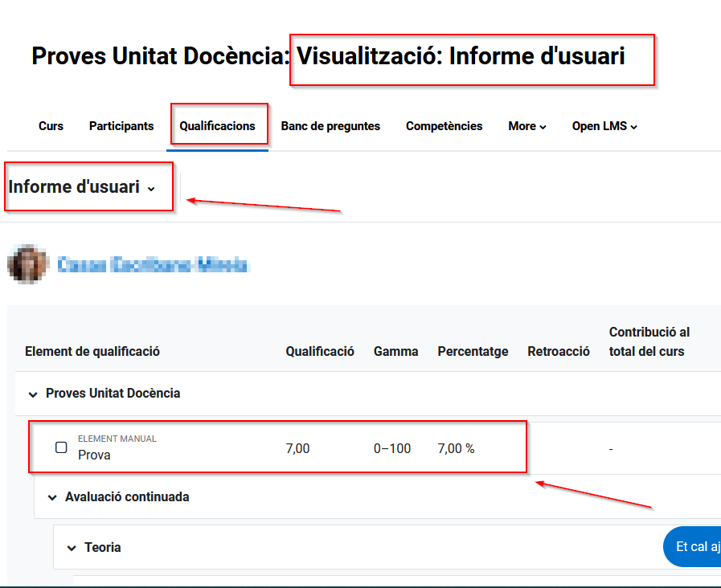Select the Qualificacions tab
This screenshot has width=721, height=588.
(x=217, y=126)
